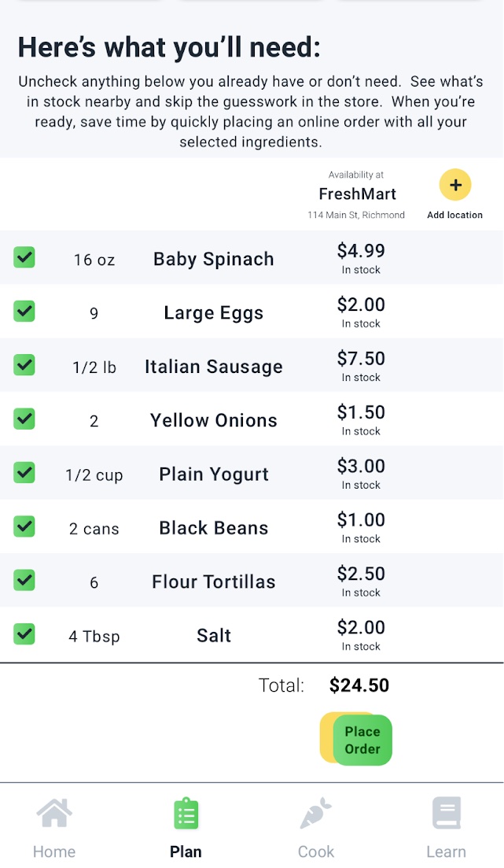Tap the Italian Sausage item name
Image resolution: width=504 pixels, height=868 pixels.
(214, 367)
